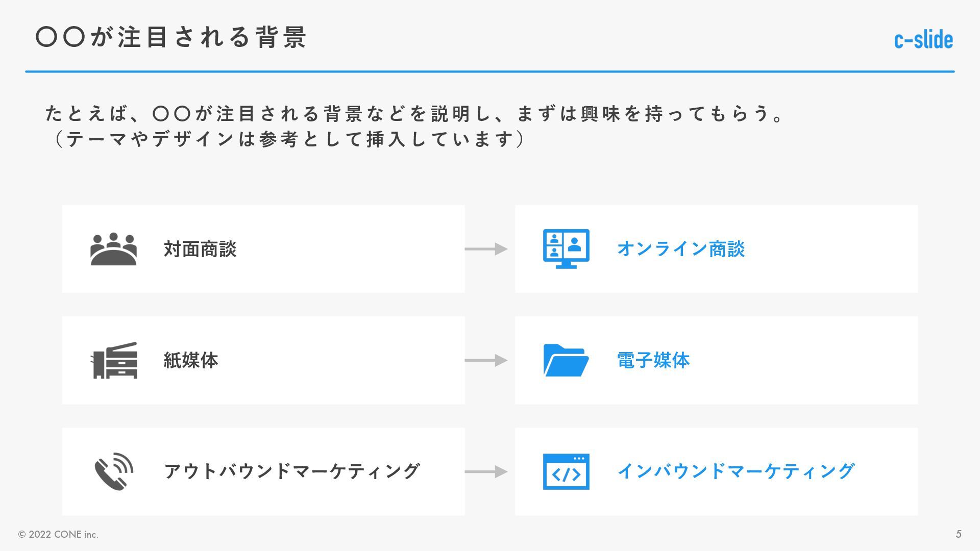Screen dimensions: 980x551
Task: Click the © 2022 CONE inc. footer
Action: coord(58,534)
